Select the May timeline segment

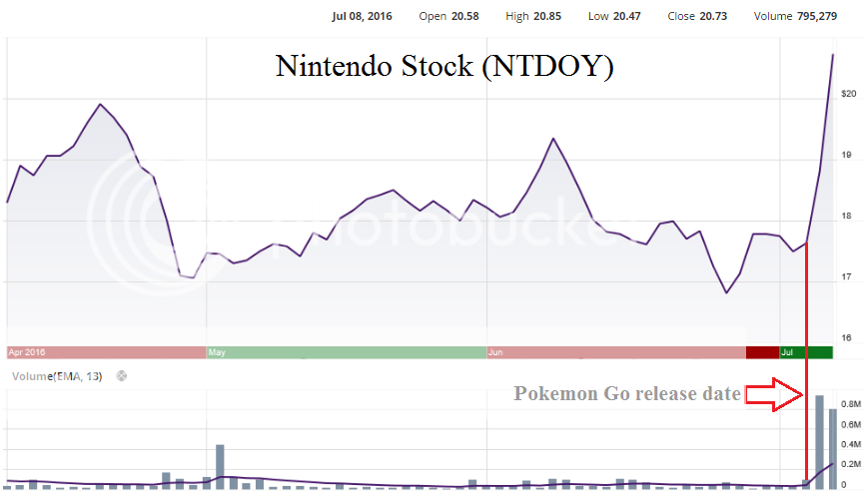(346, 352)
